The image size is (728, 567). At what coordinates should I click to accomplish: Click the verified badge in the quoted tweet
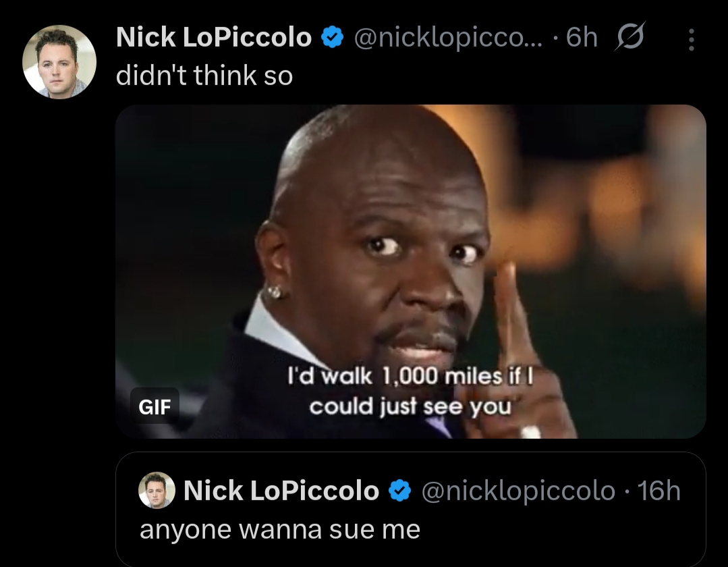pyautogui.click(x=399, y=491)
